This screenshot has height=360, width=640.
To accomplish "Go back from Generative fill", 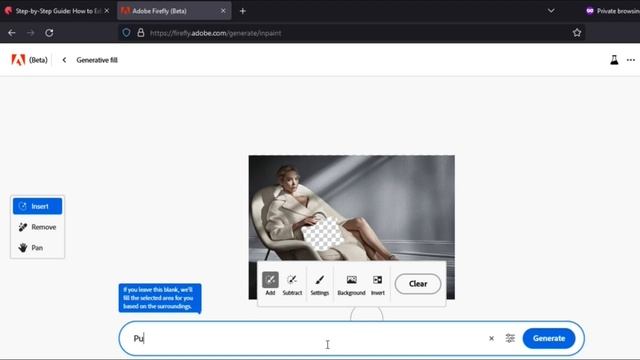I will click(64, 60).
